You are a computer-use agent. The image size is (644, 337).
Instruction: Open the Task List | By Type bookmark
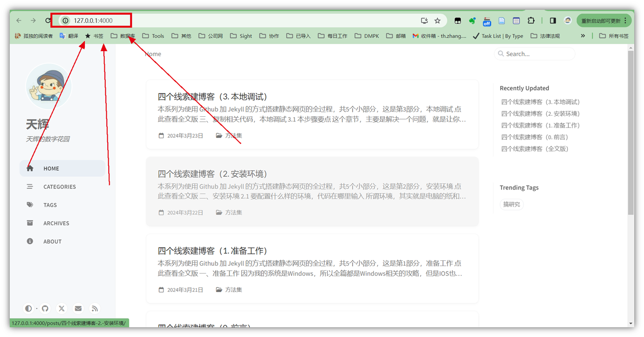pyautogui.click(x=498, y=36)
